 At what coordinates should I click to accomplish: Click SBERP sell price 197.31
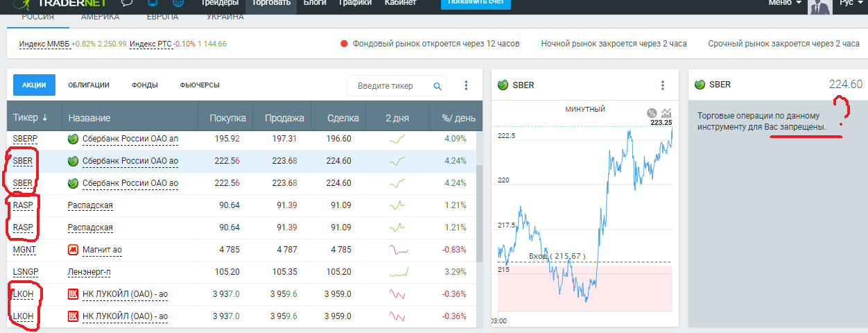(x=284, y=139)
